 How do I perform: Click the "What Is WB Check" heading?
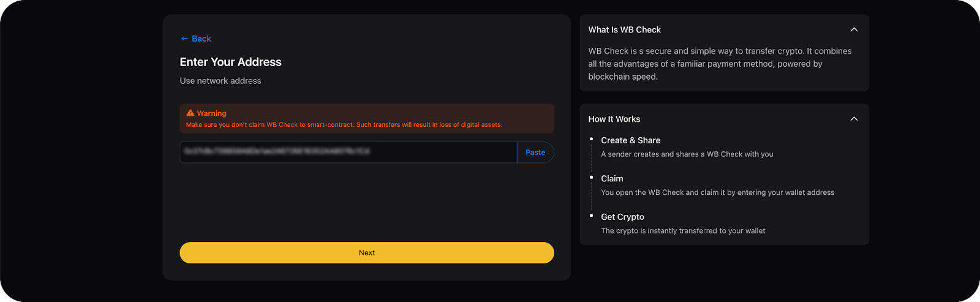pyautogui.click(x=624, y=30)
